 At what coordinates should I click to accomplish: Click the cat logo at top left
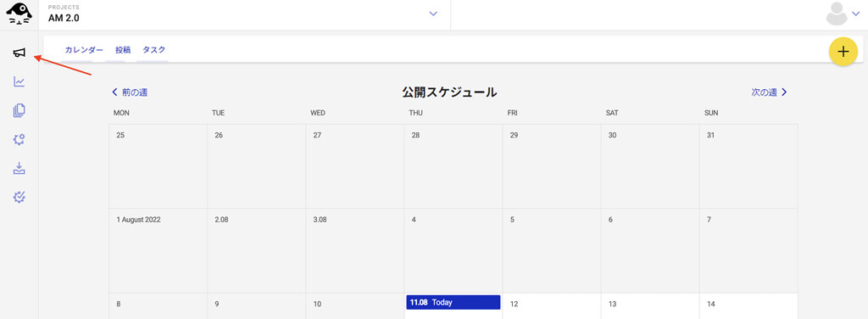(x=19, y=14)
